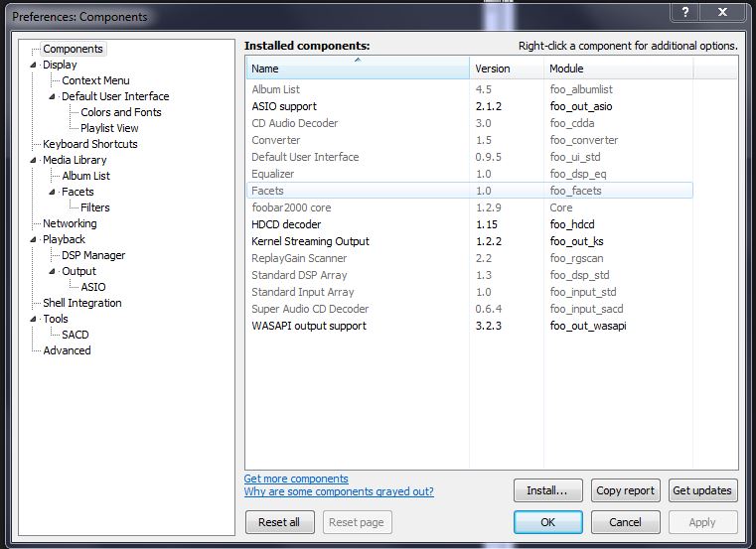Select the Album List component row

469,89
